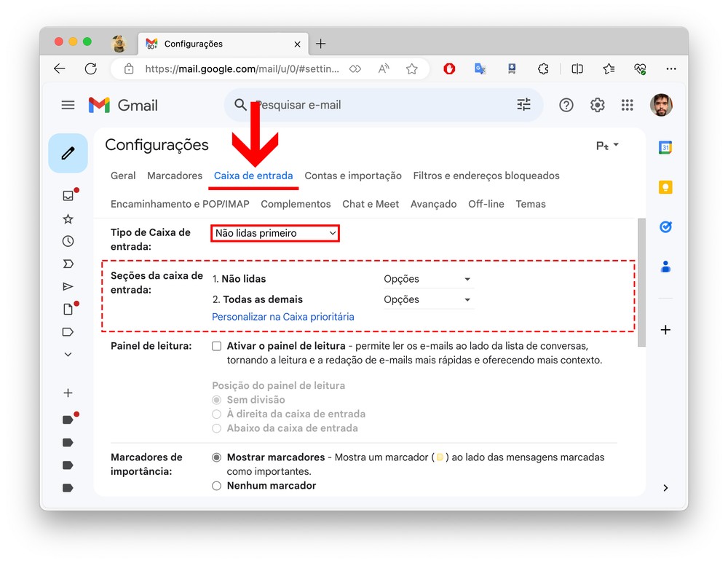Create new label plus icon in left sidebar
This screenshot has height=563, width=728.
tap(68, 393)
